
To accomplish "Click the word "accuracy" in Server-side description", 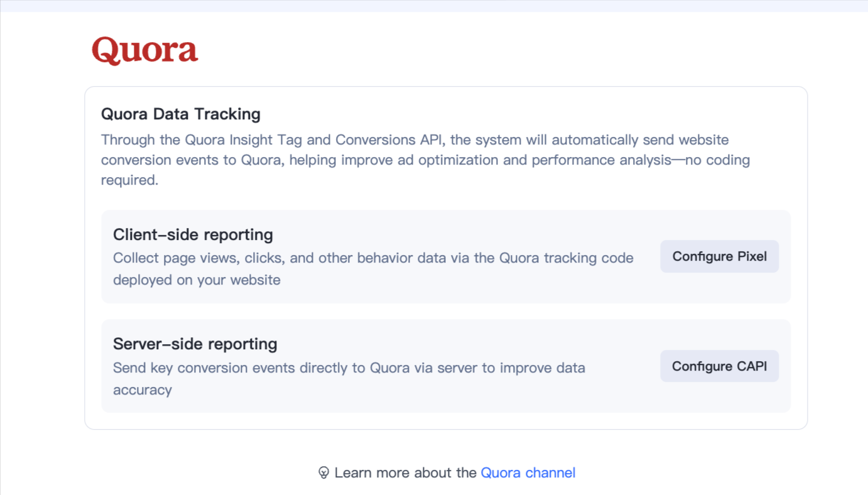I will tap(143, 390).
